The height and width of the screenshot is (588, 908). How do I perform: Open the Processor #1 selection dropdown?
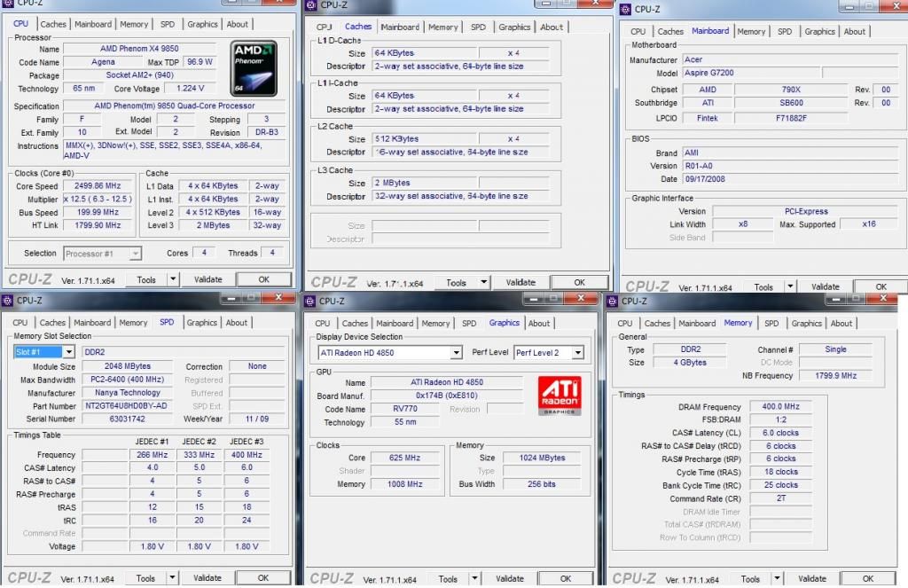[x=135, y=254]
